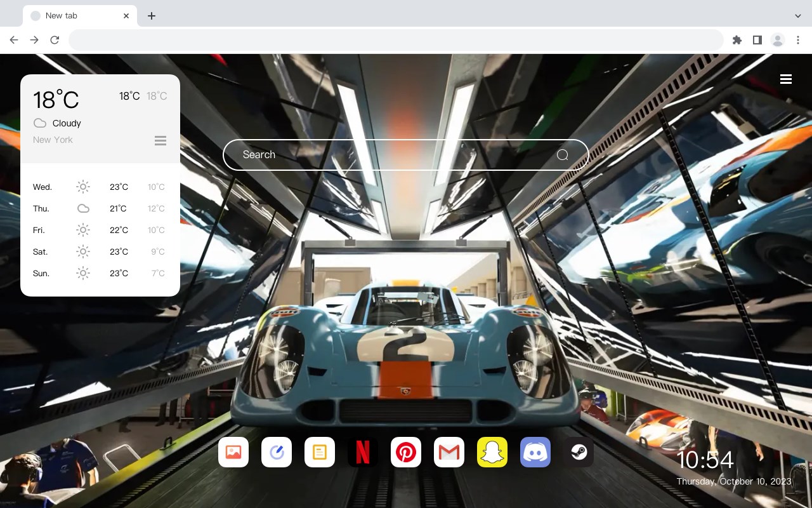
Task: Open the Snapchat shortcut
Action: (x=492, y=452)
